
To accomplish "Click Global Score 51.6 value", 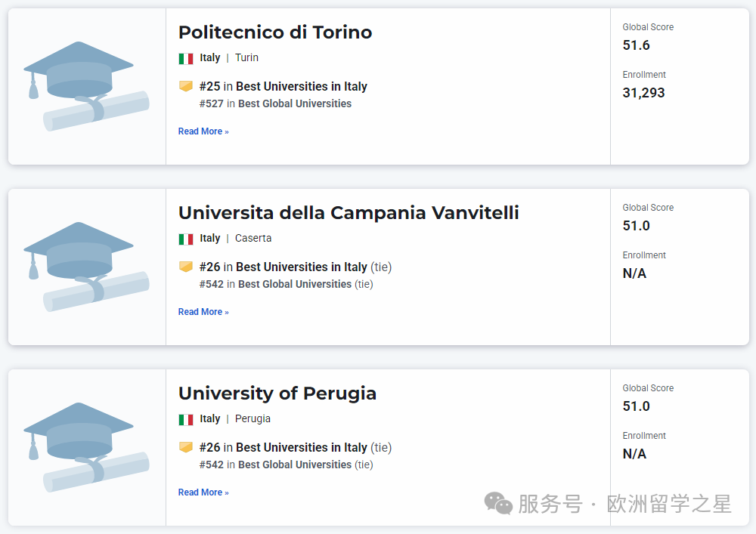I will coord(636,45).
